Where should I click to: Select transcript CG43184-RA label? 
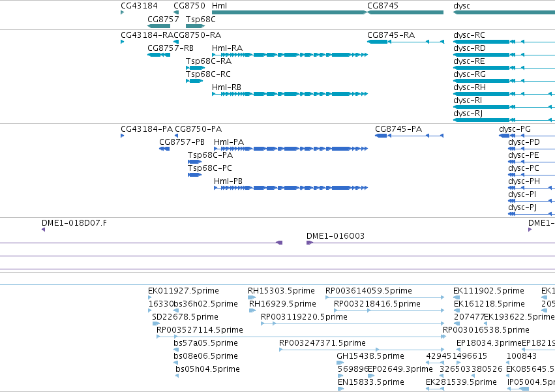pos(147,35)
